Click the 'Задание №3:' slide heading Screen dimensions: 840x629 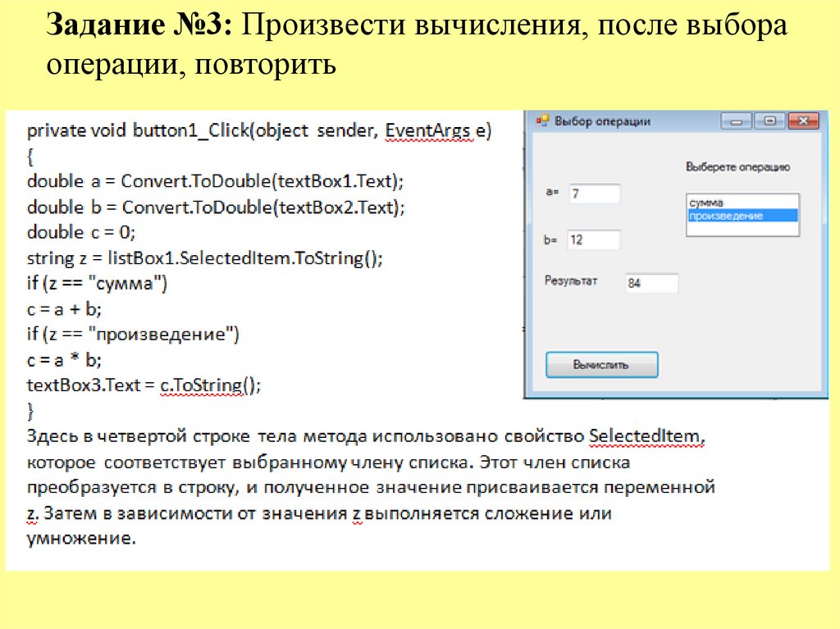140,27
